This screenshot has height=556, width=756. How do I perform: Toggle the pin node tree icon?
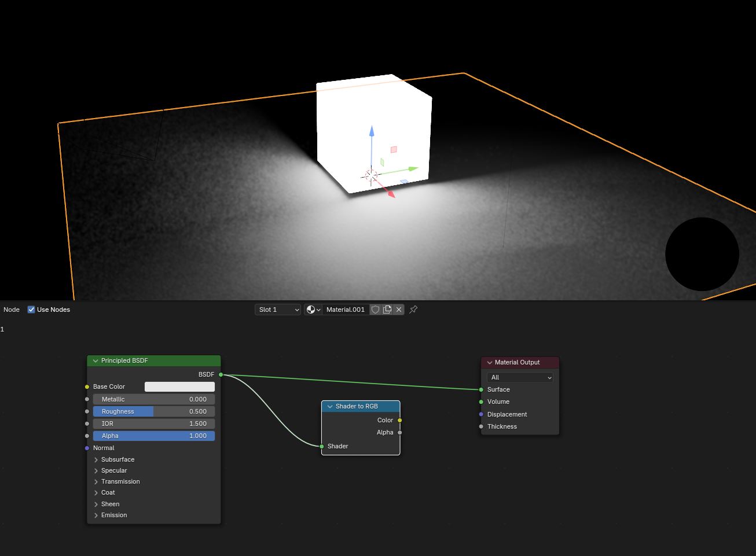pyautogui.click(x=413, y=310)
